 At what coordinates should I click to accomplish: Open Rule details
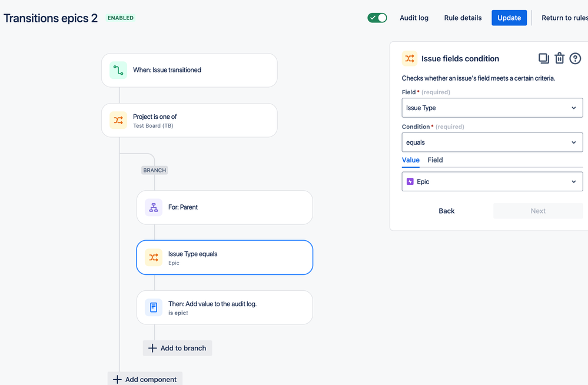click(x=463, y=18)
